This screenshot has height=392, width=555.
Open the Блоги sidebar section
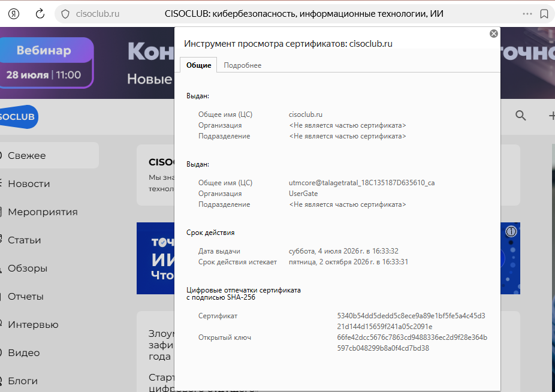coord(22,381)
